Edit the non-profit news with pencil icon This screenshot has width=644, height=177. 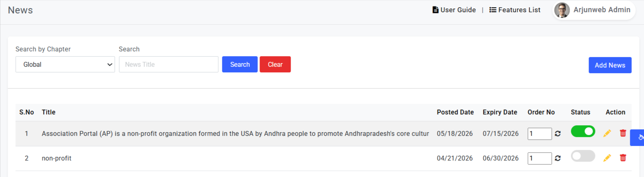607,158
